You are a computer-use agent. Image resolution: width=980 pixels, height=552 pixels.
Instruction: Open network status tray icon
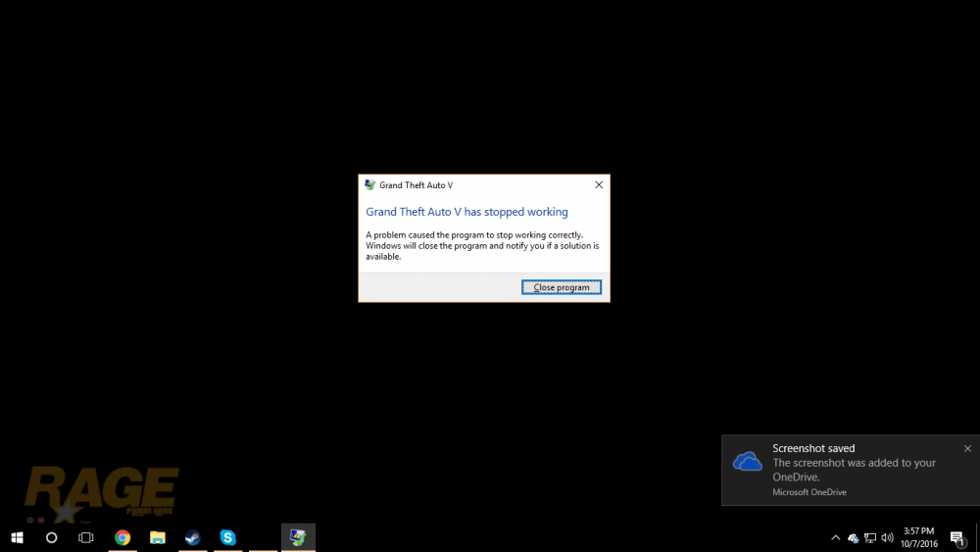870,537
